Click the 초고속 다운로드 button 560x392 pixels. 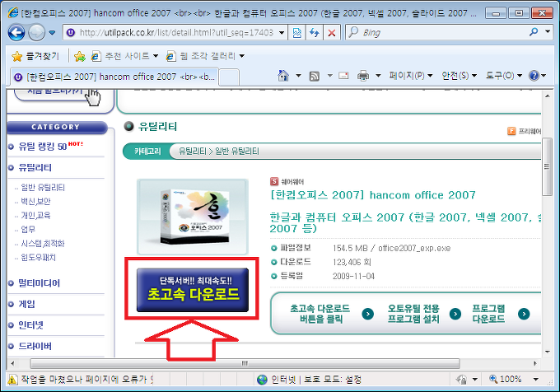[x=193, y=290]
